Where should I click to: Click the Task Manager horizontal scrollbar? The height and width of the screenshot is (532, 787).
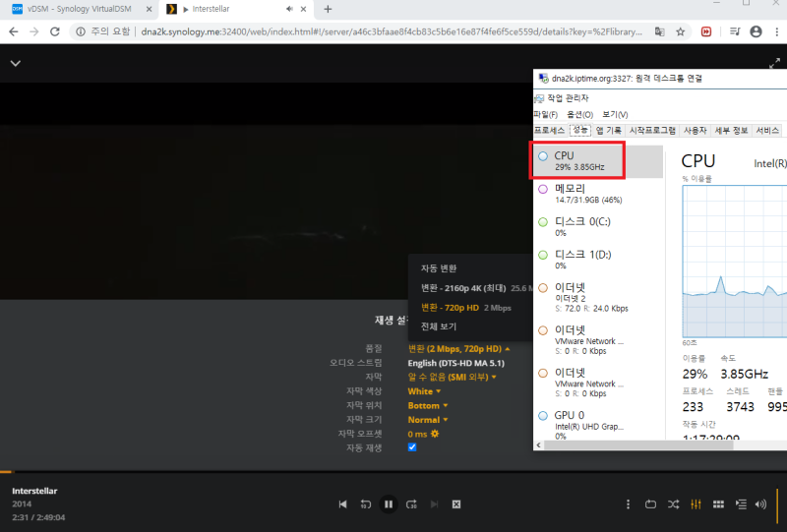(638, 445)
